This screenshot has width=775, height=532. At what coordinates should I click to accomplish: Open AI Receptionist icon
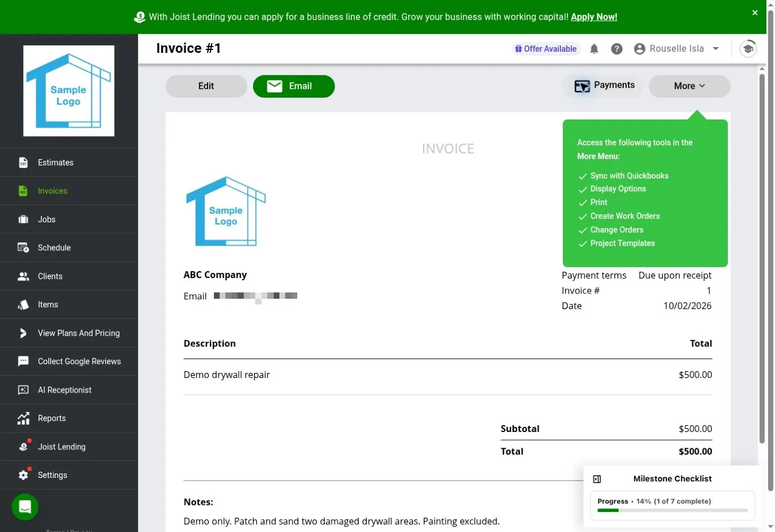tap(23, 390)
